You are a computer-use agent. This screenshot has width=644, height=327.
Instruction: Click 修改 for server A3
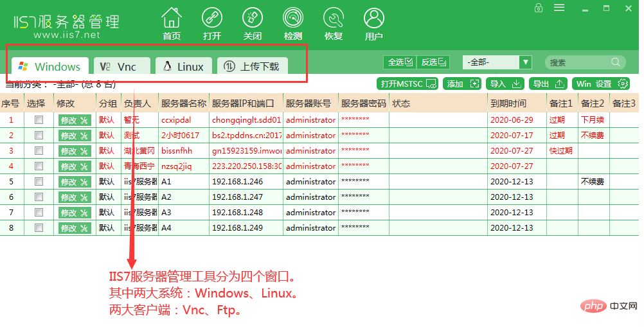tap(75, 213)
